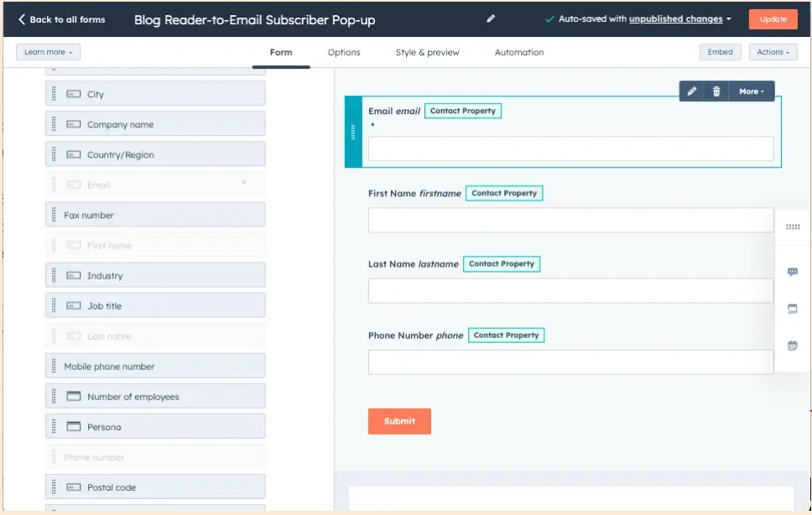Switch to the Options tab

344,52
